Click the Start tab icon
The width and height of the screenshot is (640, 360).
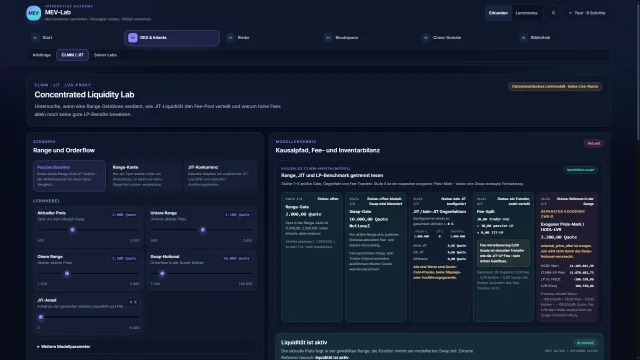(35, 38)
